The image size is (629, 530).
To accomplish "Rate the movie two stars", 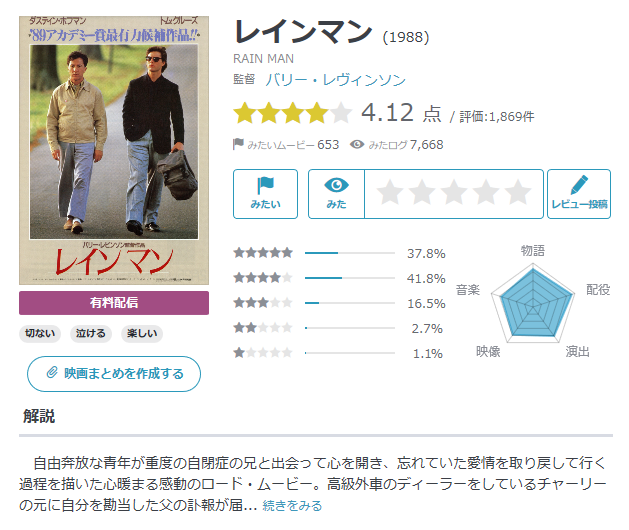I will (x=422, y=192).
